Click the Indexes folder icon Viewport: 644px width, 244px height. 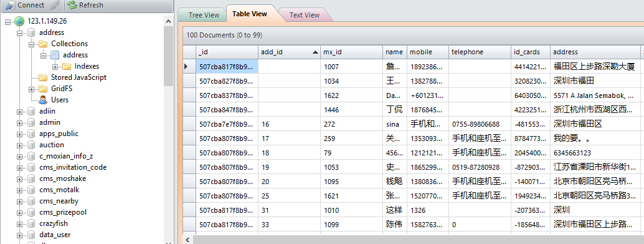pos(67,66)
